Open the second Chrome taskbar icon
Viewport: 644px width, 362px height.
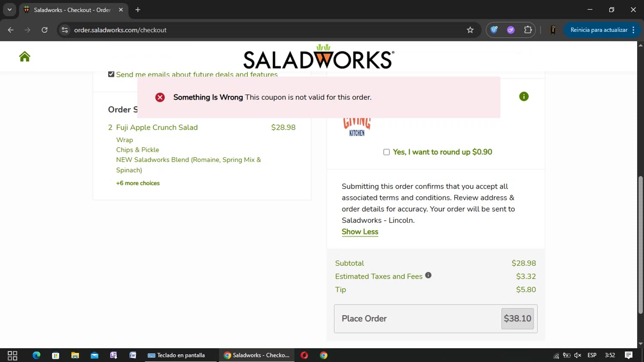click(x=324, y=356)
